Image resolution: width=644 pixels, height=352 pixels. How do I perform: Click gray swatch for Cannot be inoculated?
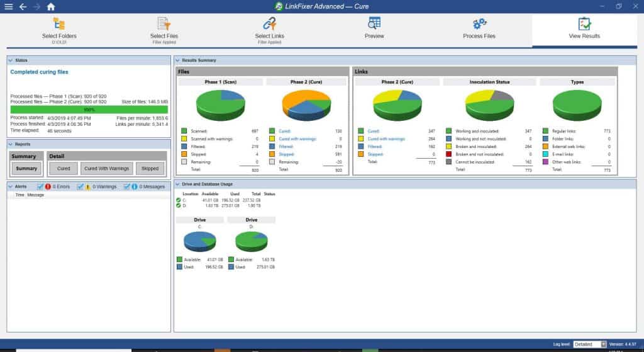tap(448, 162)
